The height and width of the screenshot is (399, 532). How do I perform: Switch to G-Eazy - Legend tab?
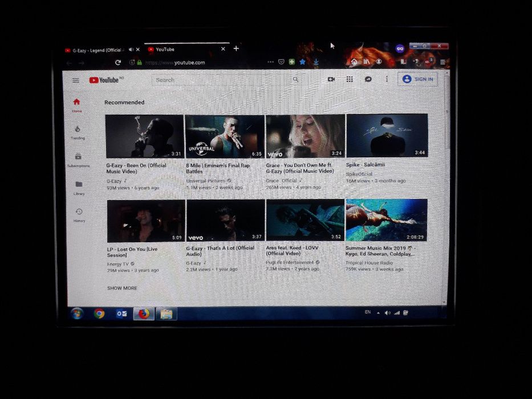tap(98, 50)
